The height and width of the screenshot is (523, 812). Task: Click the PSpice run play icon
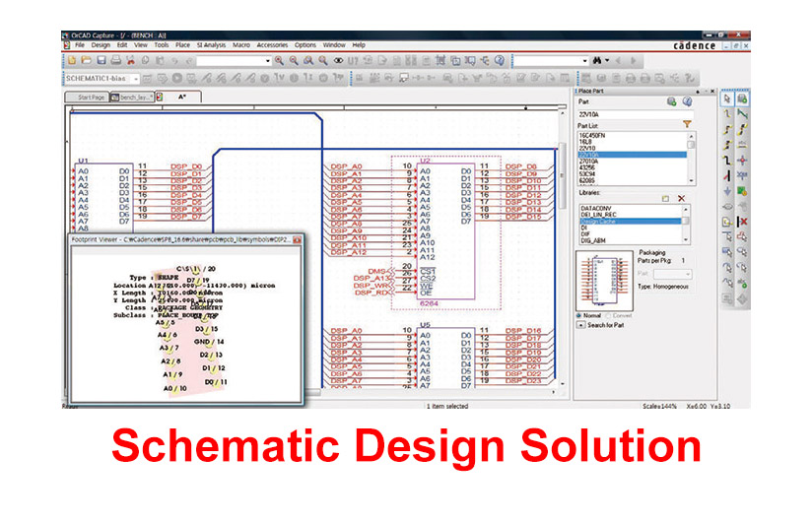point(177,78)
